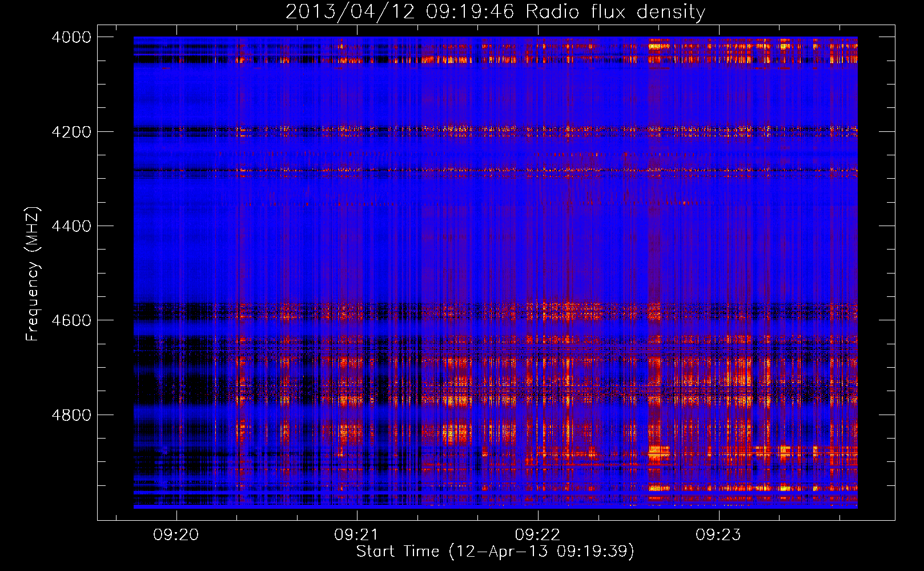Click the 4200 frequency axis label
Screen dimensions: 924x571
[x=71, y=132]
